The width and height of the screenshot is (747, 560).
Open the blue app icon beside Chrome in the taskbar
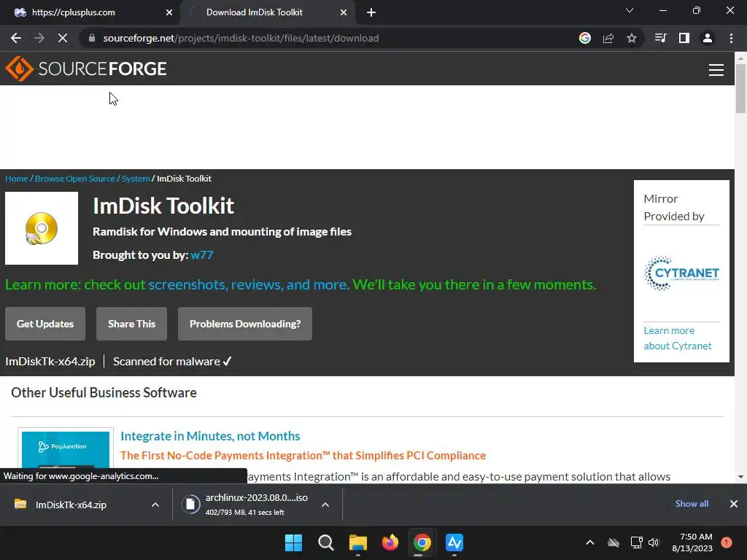click(454, 542)
